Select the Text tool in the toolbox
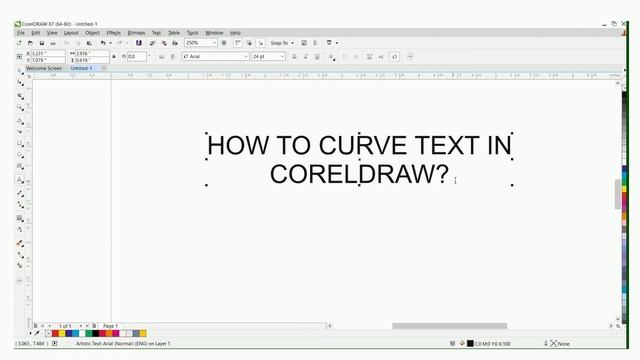640x360 pixels. click(x=20, y=180)
